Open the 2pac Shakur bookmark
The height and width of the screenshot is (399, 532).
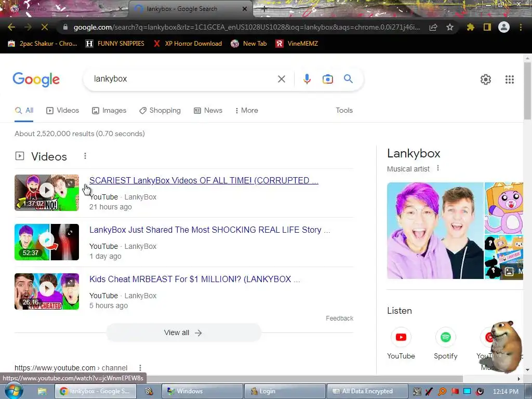click(43, 44)
